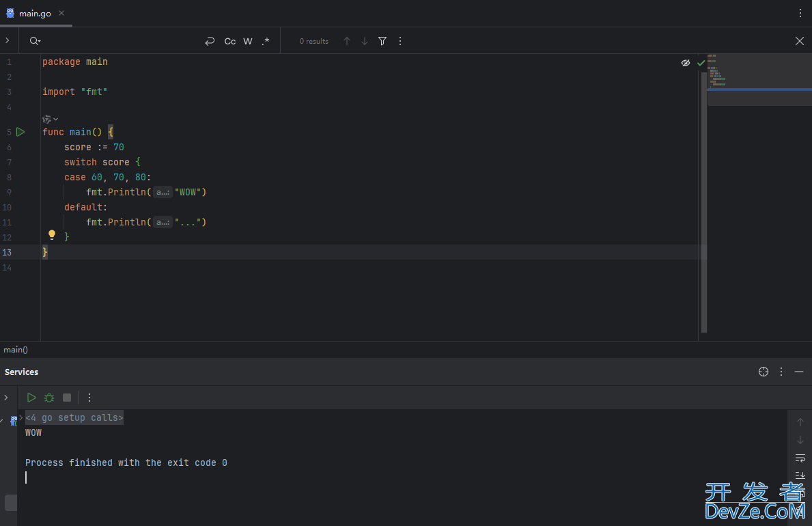Open Services locate target icon
Image resolution: width=812 pixels, height=526 pixels.
pos(764,372)
